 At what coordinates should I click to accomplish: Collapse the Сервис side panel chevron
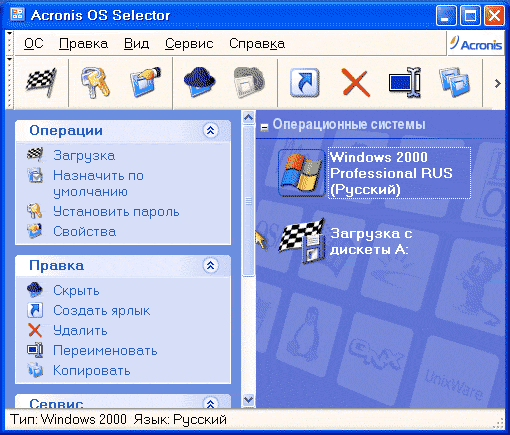[x=211, y=403]
